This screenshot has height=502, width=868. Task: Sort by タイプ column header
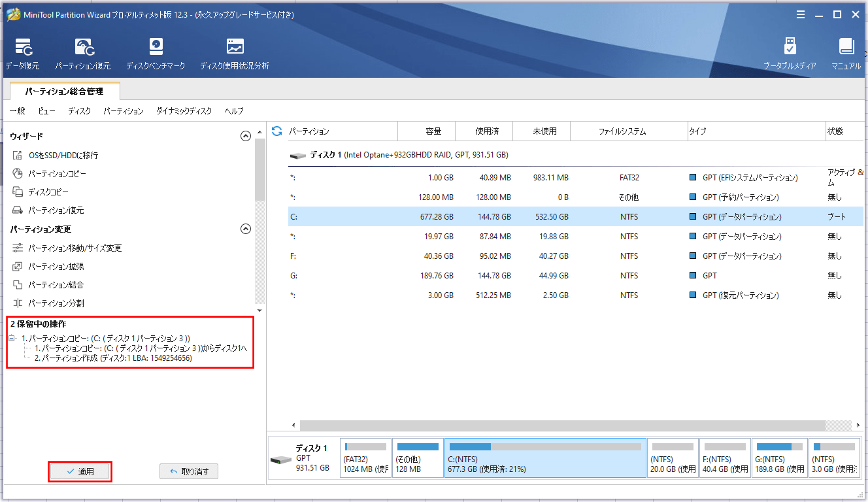point(757,131)
